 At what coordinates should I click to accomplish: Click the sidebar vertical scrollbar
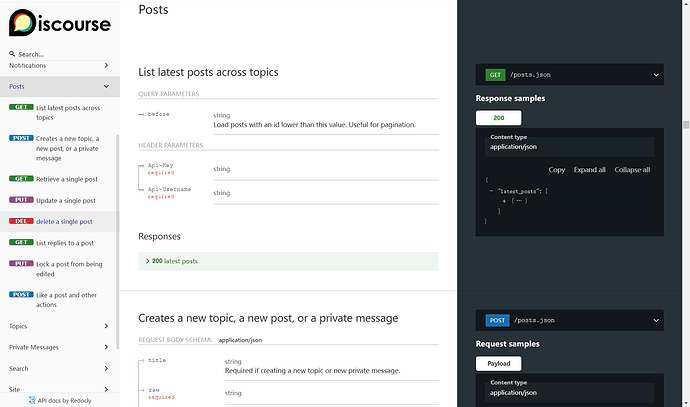tap(117, 242)
